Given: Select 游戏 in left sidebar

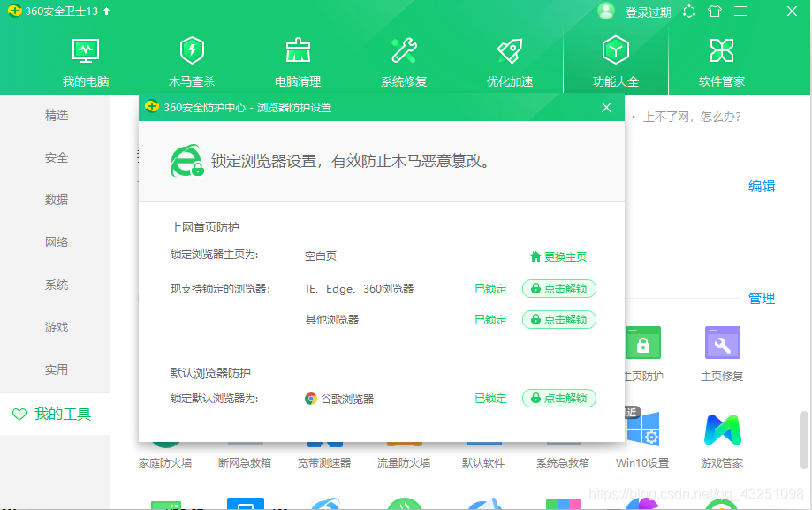Looking at the screenshot, I should 56,327.
